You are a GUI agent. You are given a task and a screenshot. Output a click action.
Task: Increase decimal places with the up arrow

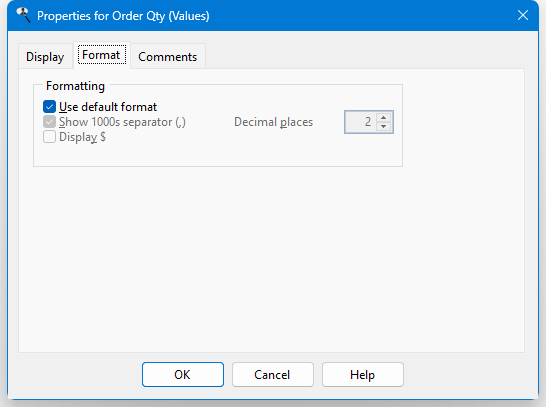(x=383, y=117)
